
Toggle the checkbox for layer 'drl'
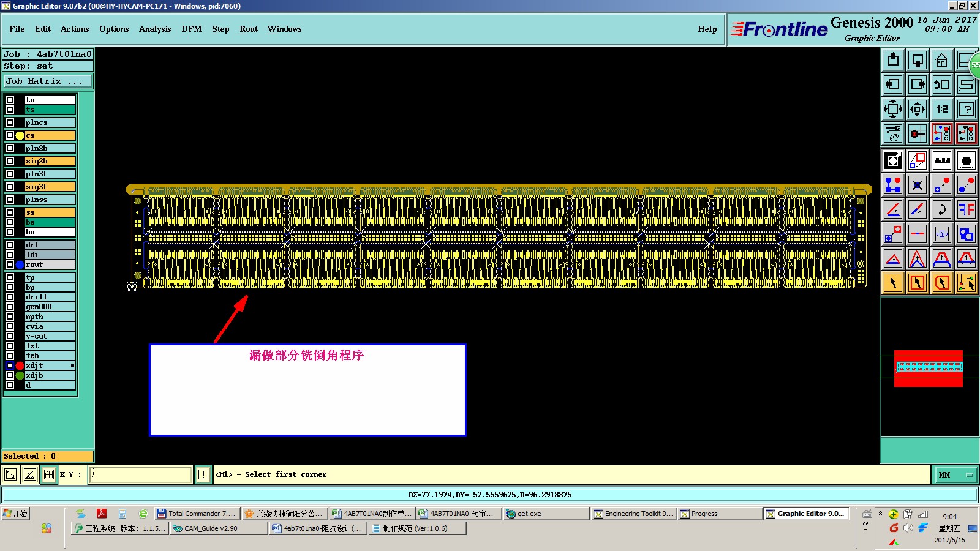click(10, 245)
